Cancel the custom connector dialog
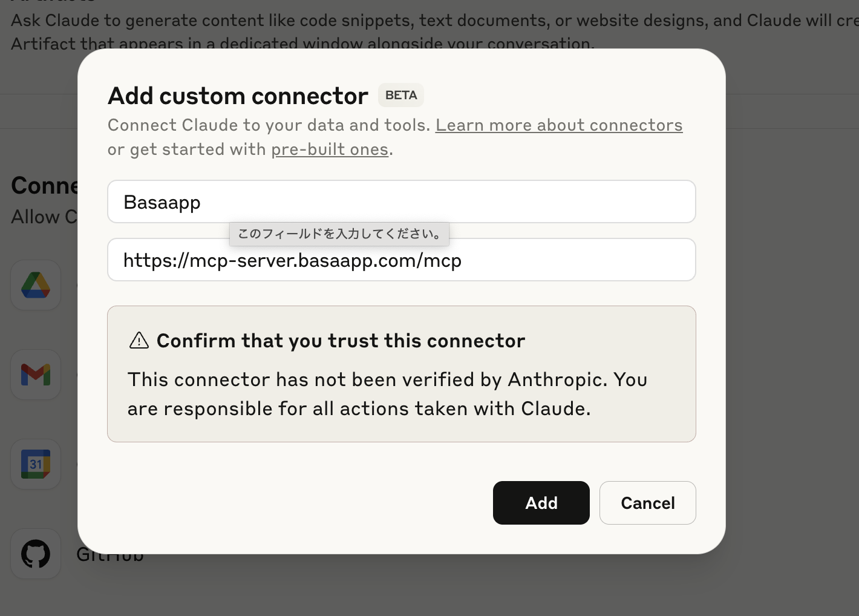Image resolution: width=859 pixels, height=616 pixels. pyautogui.click(x=647, y=503)
